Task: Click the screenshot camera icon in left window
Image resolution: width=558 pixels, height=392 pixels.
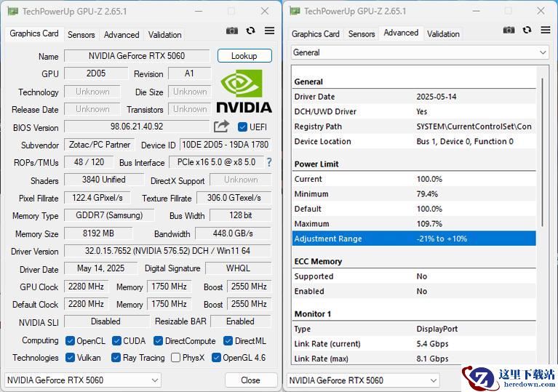Action: point(232,31)
